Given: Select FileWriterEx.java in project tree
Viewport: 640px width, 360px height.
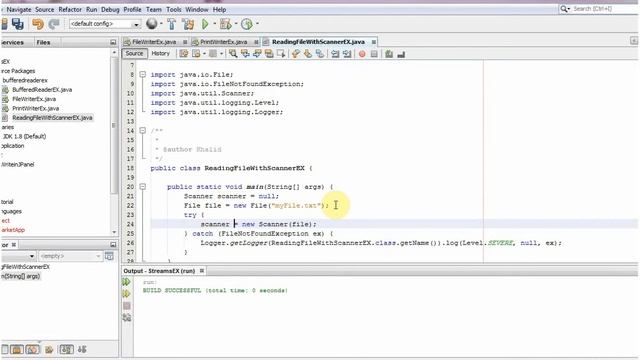Looking at the screenshot, I should (x=34, y=99).
